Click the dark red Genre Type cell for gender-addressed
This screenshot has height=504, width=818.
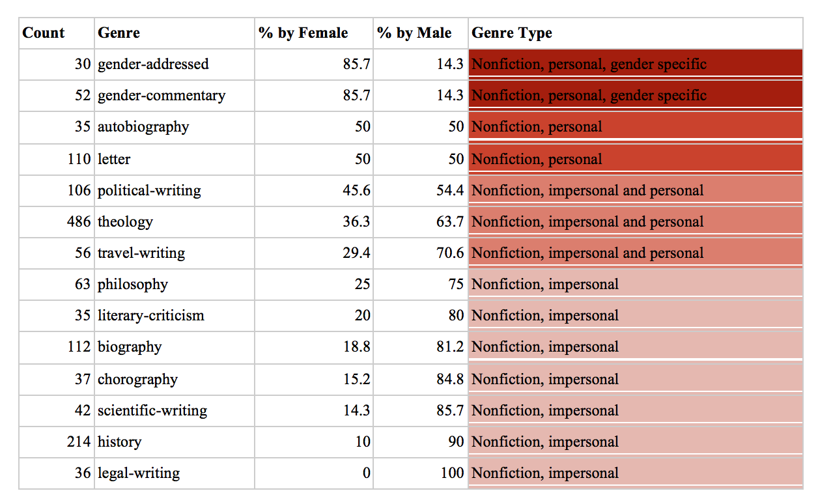click(635, 64)
